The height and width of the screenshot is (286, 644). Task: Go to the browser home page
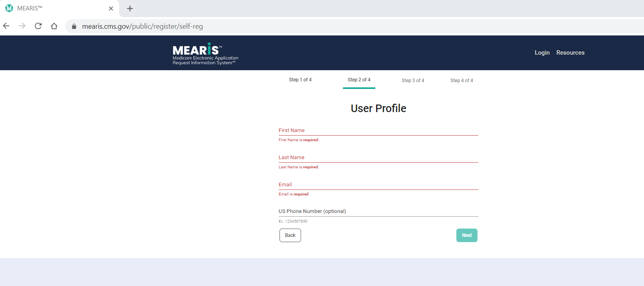click(x=54, y=26)
